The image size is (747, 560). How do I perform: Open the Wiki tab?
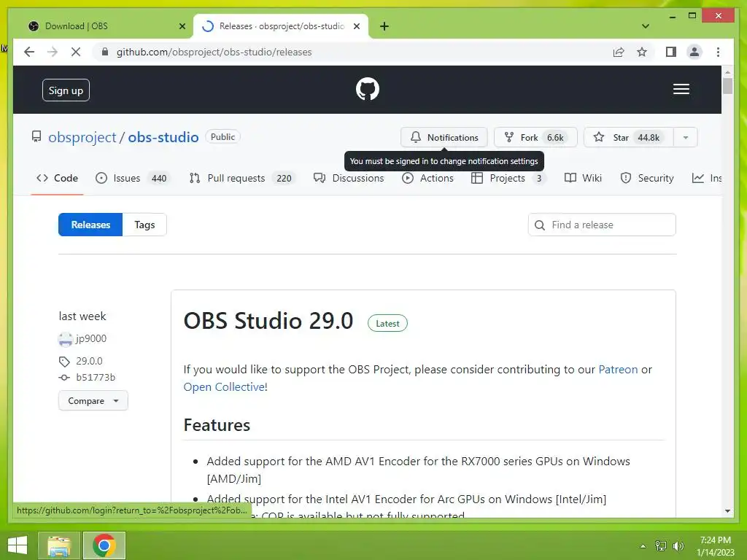coord(583,178)
